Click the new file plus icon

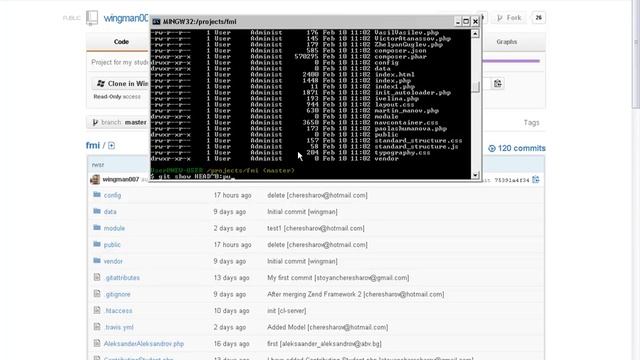[x=111, y=146]
